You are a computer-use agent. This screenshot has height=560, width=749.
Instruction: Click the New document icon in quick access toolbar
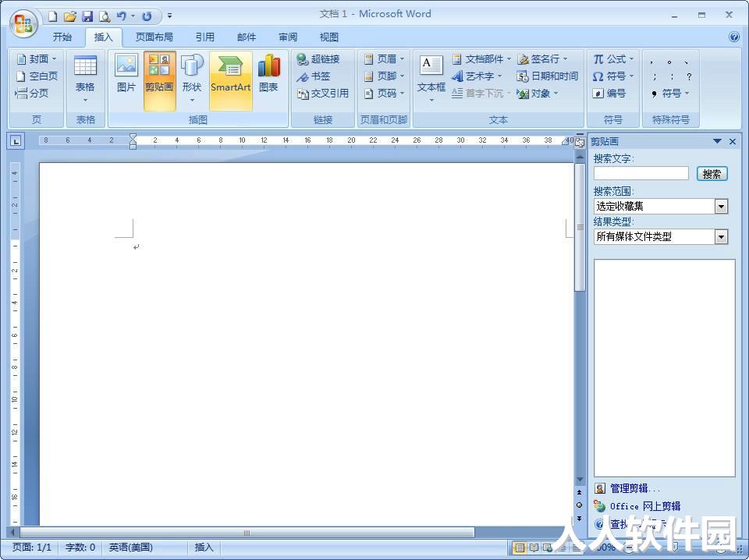[53, 16]
